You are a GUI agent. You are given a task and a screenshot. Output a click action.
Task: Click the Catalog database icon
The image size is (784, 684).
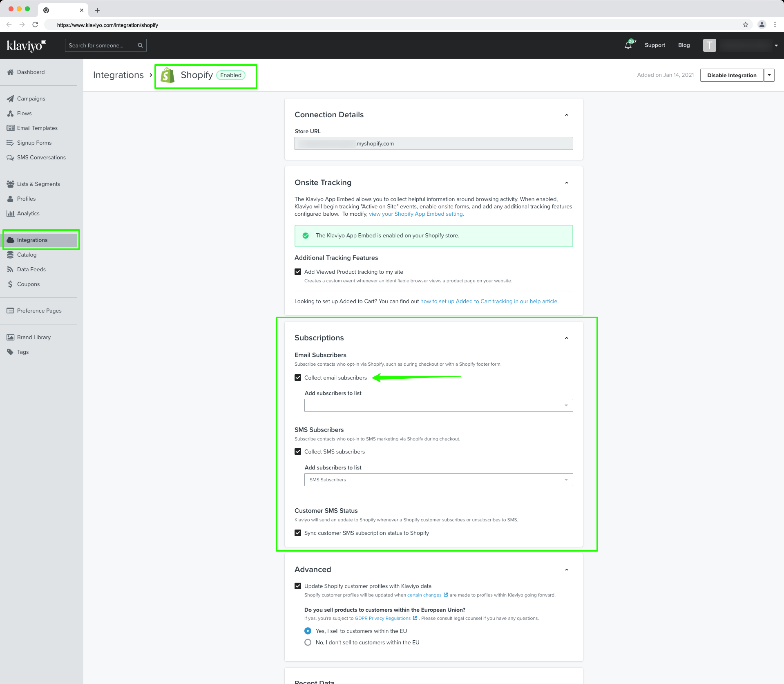[10, 255]
